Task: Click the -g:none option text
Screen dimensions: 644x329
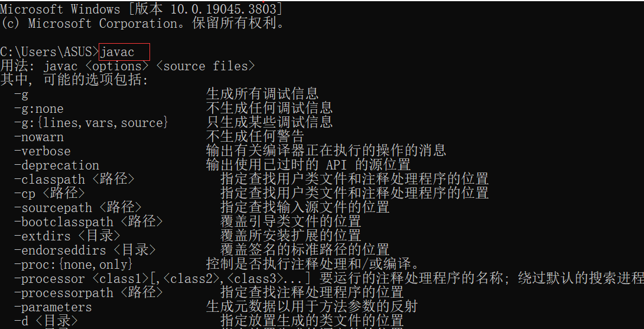Action: tap(39, 109)
